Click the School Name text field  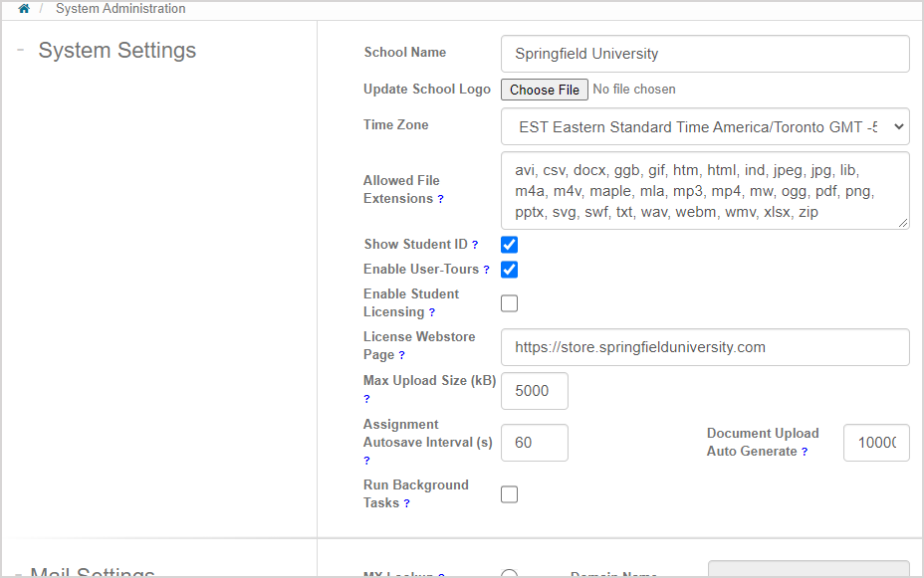(x=705, y=54)
